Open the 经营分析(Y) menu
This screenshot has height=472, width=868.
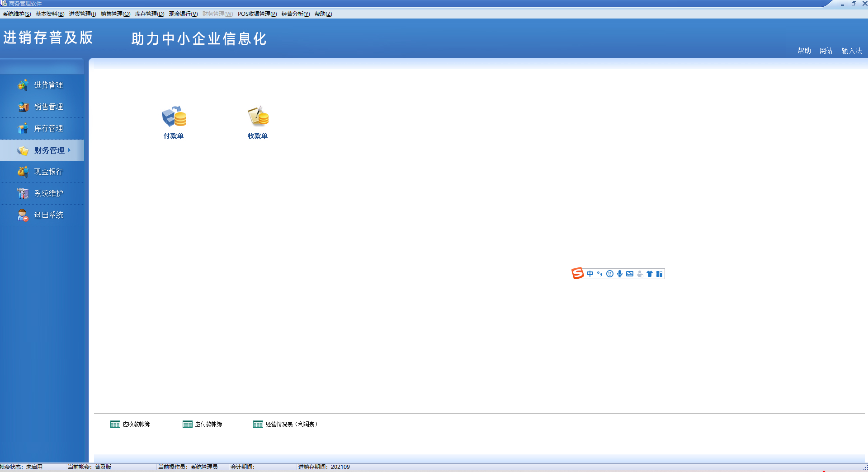coord(296,14)
